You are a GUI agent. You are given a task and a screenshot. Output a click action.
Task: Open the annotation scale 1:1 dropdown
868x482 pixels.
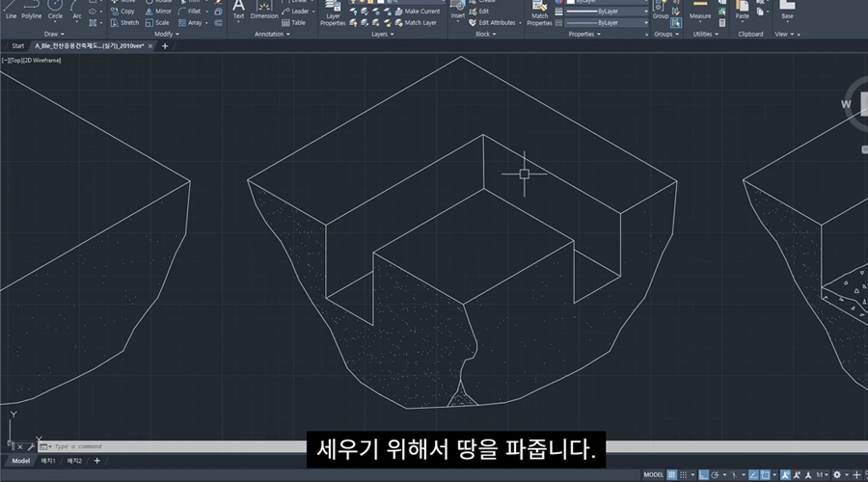click(x=822, y=475)
